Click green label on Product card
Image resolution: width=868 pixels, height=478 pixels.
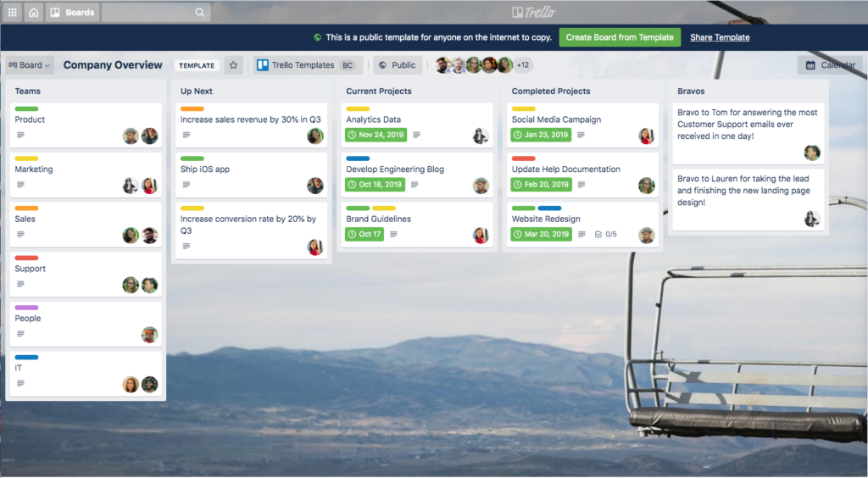(26, 109)
